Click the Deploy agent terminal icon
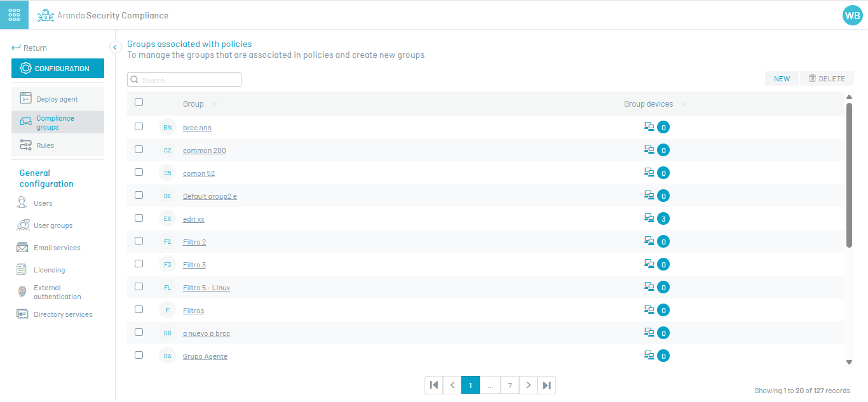Image resolution: width=868 pixels, height=402 pixels. [x=25, y=98]
